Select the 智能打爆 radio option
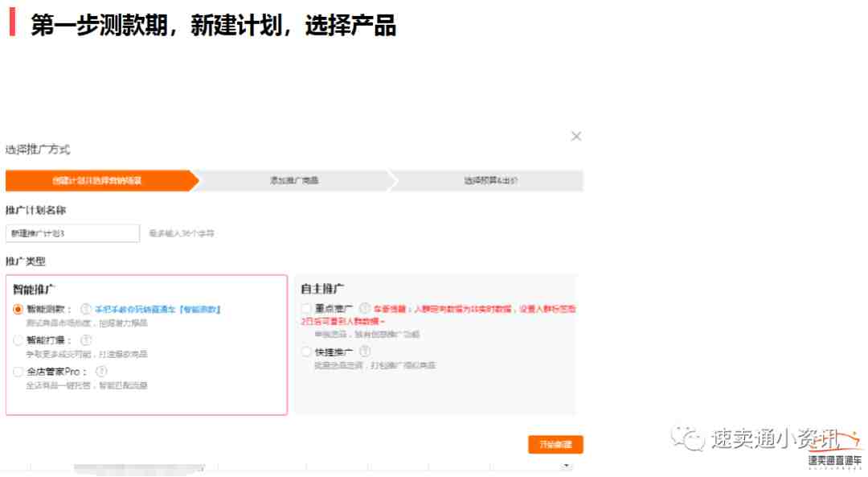Viewport: 868px width, 477px height. click(x=18, y=340)
